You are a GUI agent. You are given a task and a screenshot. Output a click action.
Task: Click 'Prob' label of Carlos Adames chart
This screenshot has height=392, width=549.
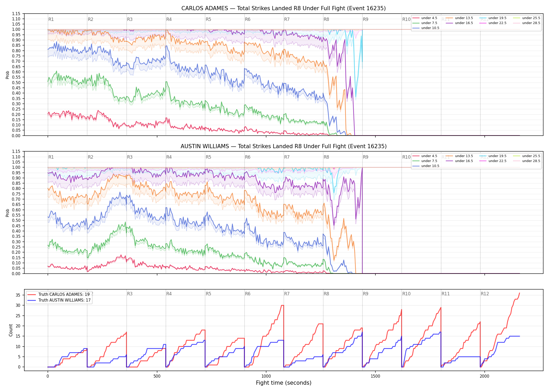(8, 75)
